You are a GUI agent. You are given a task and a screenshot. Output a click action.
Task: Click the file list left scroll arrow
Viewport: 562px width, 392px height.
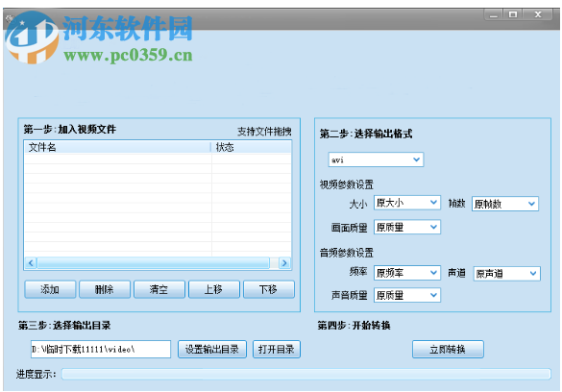pyautogui.click(x=31, y=263)
